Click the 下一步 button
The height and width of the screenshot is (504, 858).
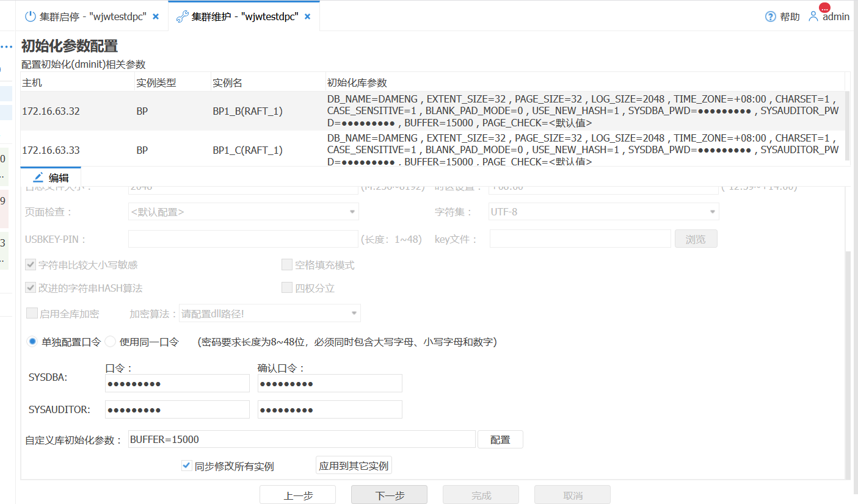pos(389,495)
